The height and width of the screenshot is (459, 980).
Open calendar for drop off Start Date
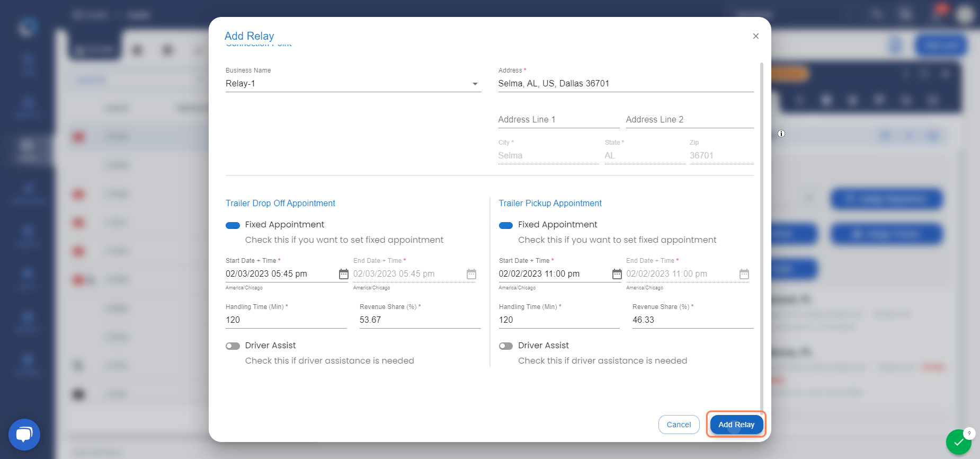tap(344, 274)
